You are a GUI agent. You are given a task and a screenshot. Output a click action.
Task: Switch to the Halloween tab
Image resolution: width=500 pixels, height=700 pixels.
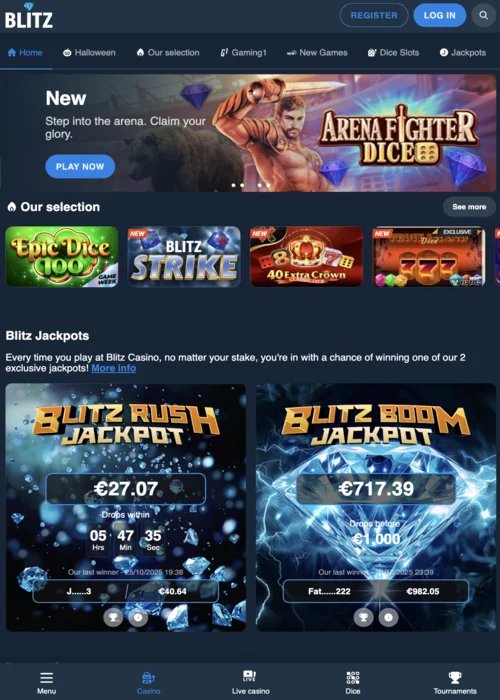pos(89,53)
